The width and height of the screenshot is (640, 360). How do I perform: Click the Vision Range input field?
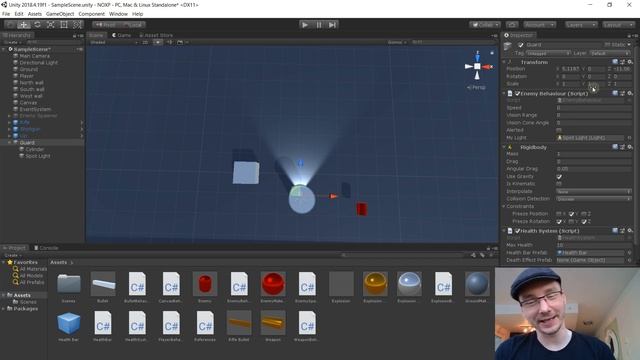594,116
